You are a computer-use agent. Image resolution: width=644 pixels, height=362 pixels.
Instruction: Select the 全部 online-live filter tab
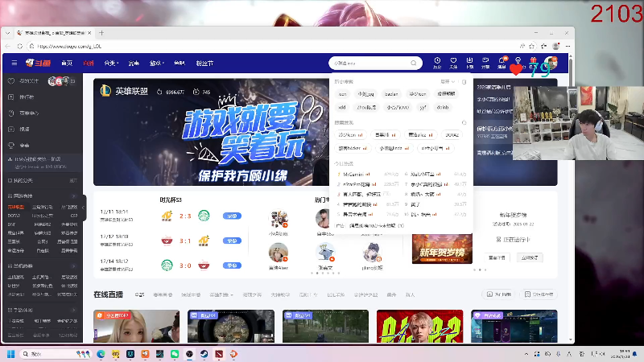(139, 294)
